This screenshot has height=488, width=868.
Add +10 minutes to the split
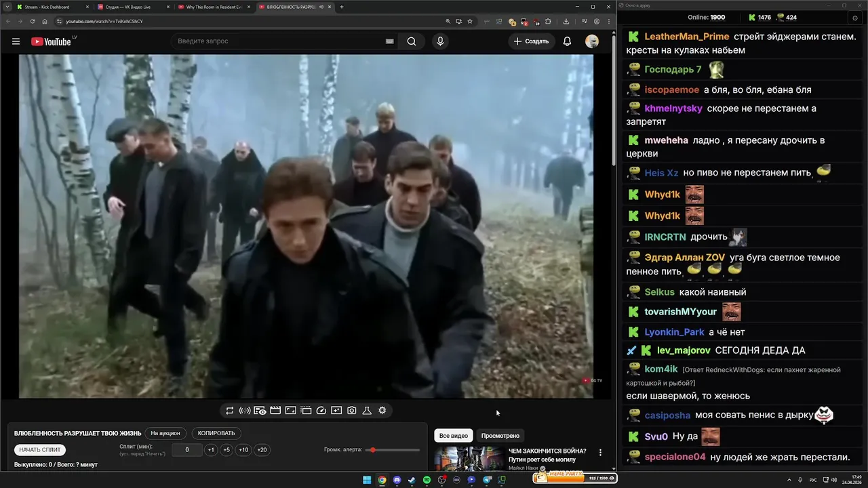point(243,450)
